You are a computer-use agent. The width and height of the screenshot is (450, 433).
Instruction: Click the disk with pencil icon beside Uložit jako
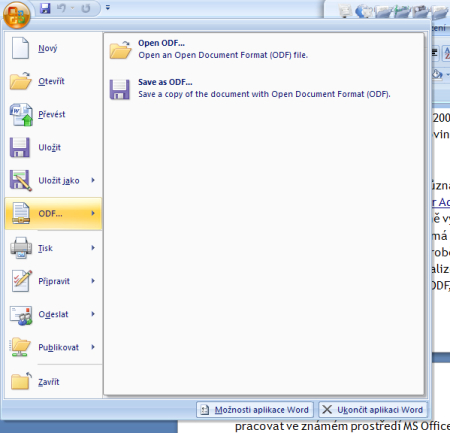click(x=21, y=180)
